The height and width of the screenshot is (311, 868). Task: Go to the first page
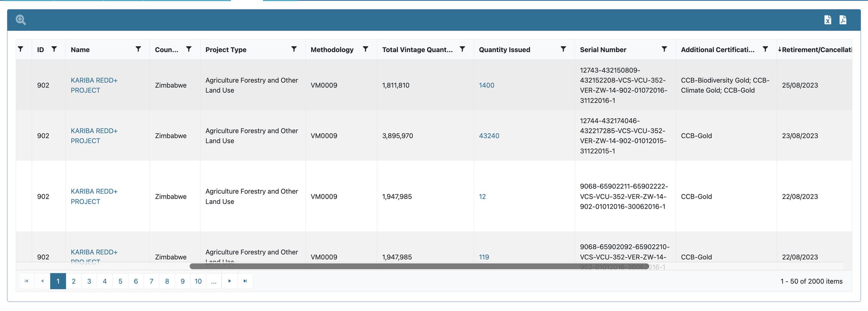click(x=26, y=281)
